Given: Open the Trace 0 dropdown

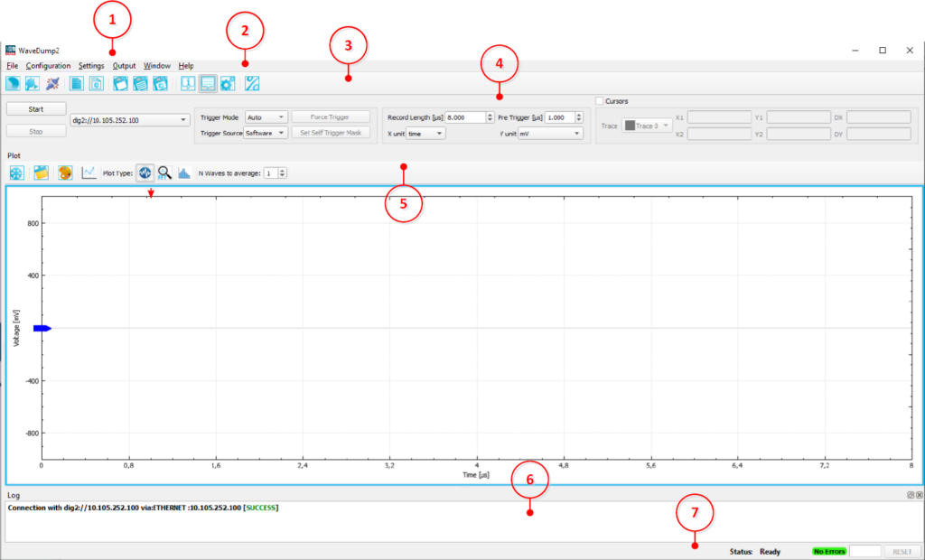Looking at the screenshot, I should point(647,126).
